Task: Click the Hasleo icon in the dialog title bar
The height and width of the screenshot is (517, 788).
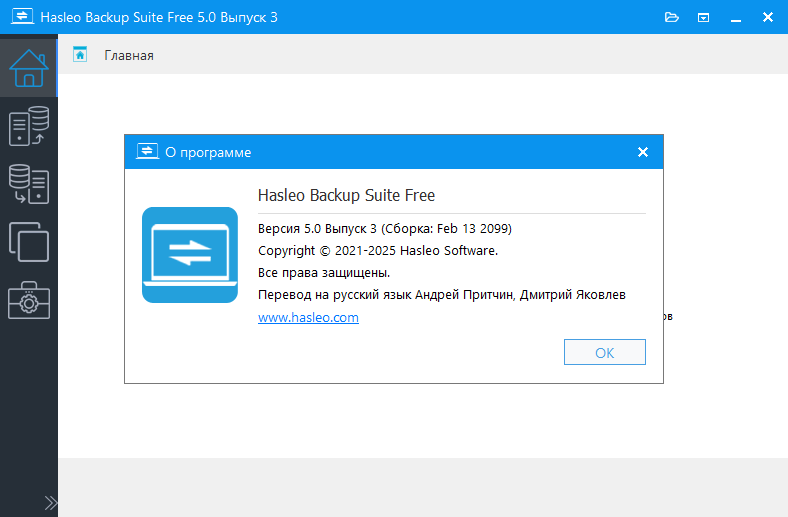Action: pos(147,152)
